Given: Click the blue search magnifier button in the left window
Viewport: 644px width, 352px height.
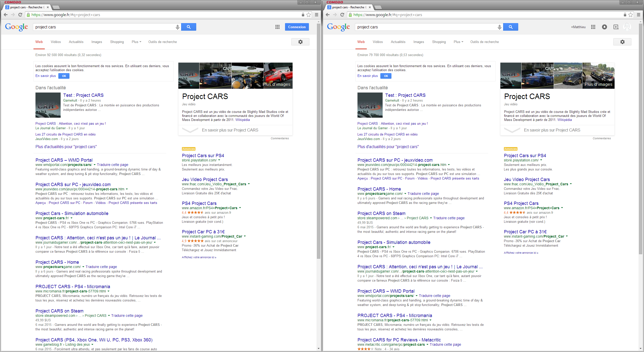Looking at the screenshot, I should coord(189,27).
